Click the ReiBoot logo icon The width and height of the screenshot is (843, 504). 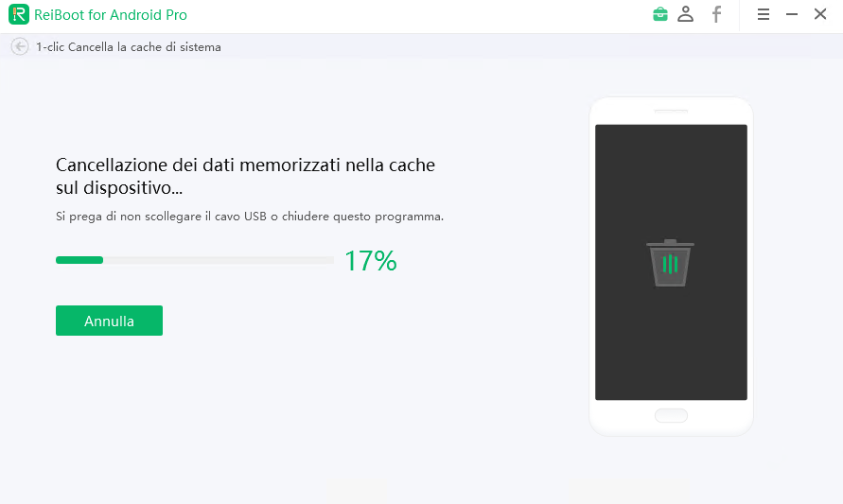pos(19,15)
